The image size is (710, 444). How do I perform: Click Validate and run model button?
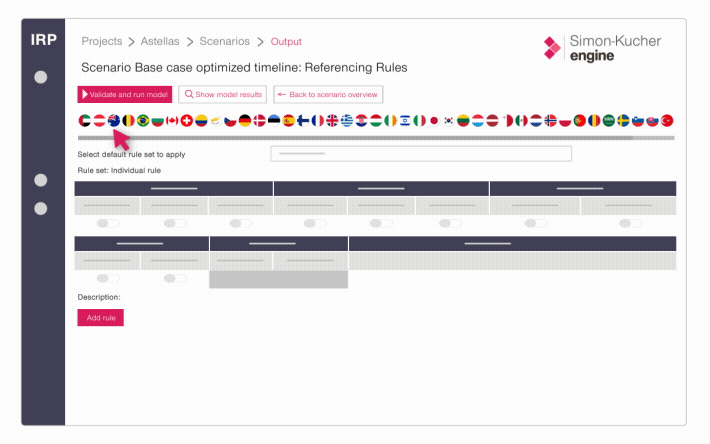[x=125, y=94]
